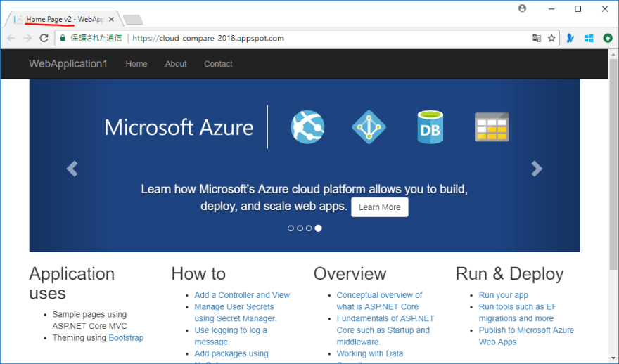
Task: Bookmark page with the star icon
Action: coord(551,38)
